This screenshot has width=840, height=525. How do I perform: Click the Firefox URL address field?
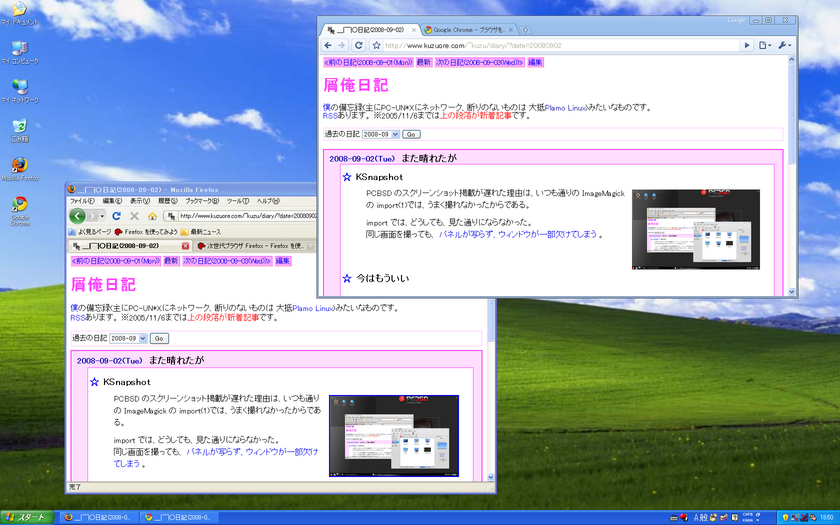pos(248,216)
